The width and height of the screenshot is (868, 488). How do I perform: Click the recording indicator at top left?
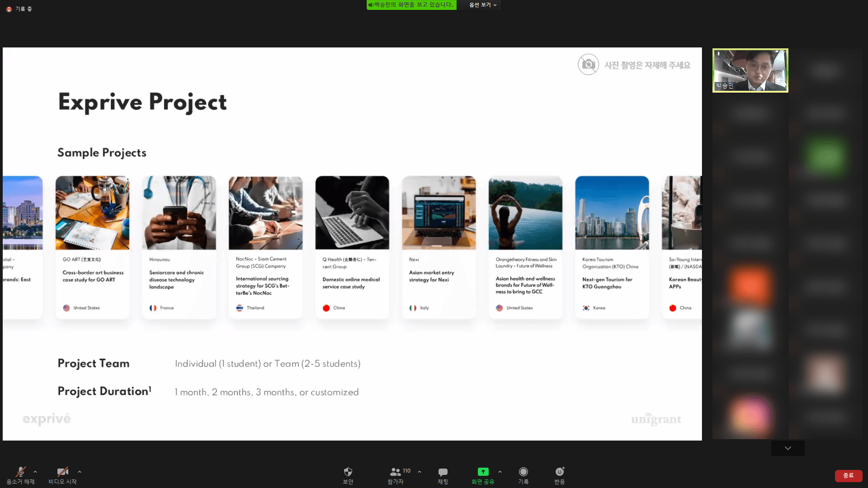(19, 9)
